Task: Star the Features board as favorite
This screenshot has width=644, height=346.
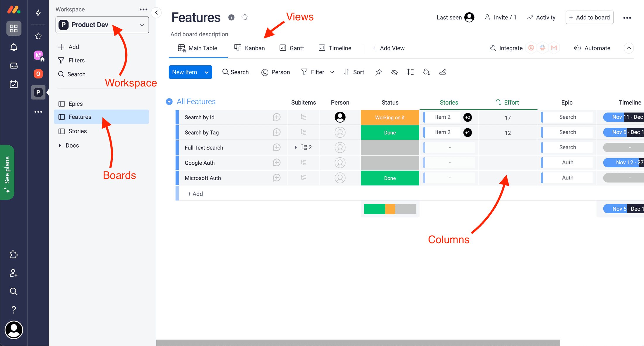Action: pos(245,17)
